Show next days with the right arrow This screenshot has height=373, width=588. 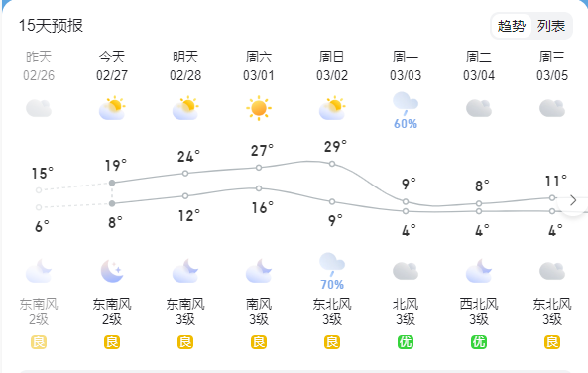(573, 200)
